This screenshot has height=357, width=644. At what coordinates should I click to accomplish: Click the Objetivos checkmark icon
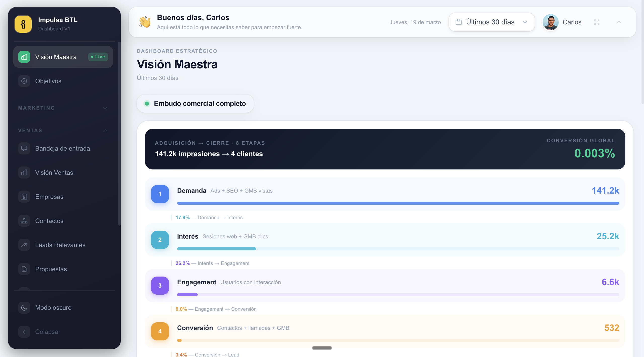pos(24,81)
